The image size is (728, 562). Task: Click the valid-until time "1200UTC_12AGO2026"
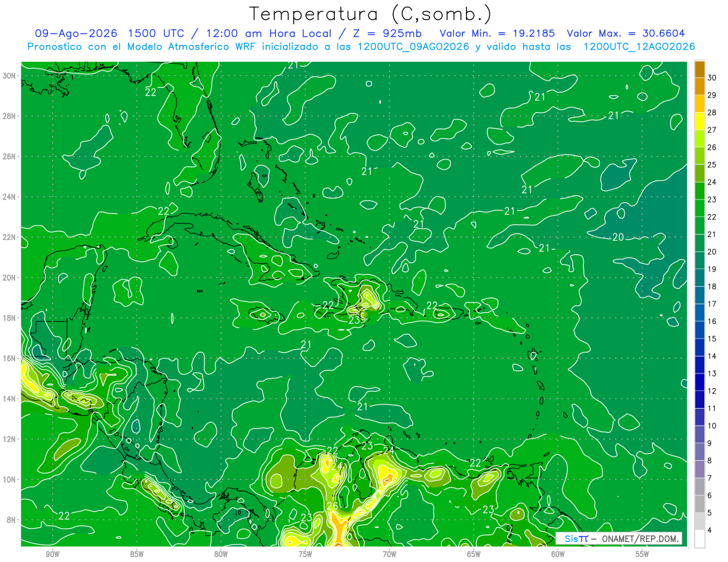click(639, 47)
